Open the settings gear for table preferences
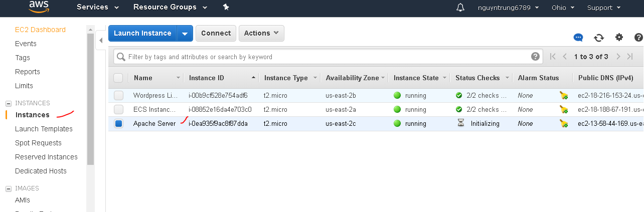Screen dimensions: 644x212 619,37
